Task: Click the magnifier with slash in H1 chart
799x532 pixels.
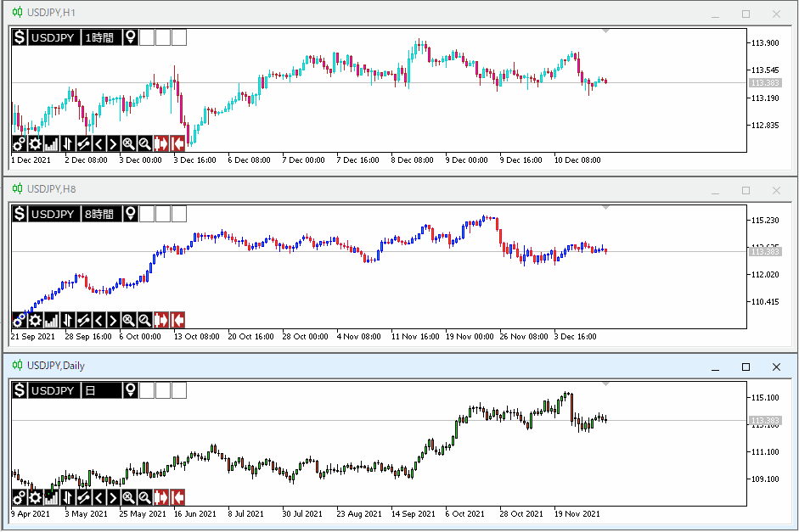Action: click(144, 144)
